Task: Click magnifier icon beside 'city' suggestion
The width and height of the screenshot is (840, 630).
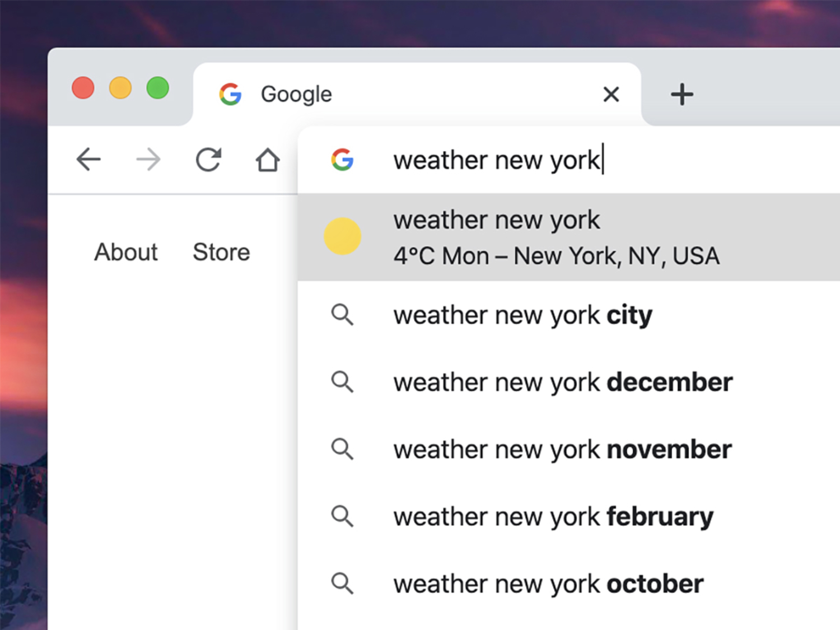Action: click(x=342, y=315)
